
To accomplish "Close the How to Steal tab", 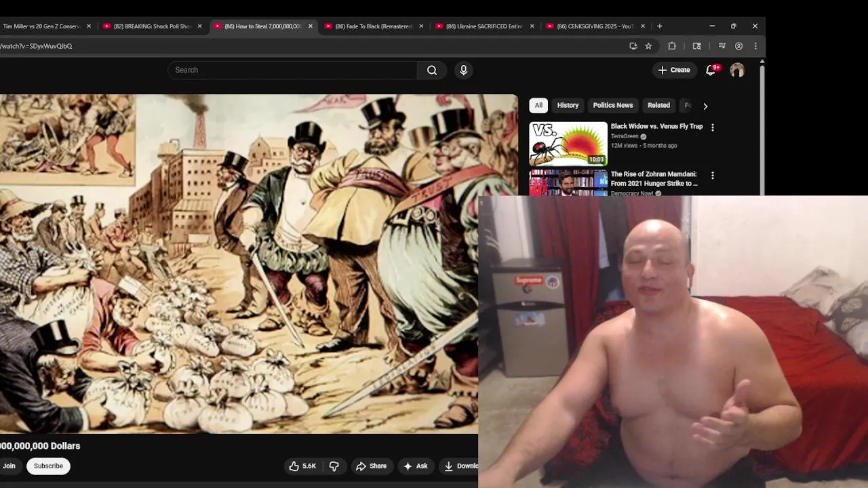I will click(x=311, y=26).
